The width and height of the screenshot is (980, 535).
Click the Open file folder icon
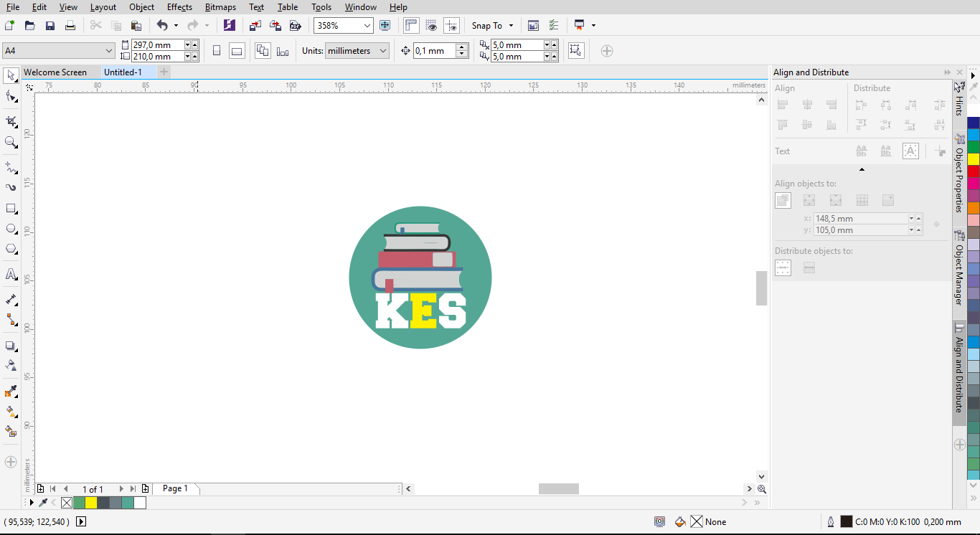pyautogui.click(x=29, y=25)
